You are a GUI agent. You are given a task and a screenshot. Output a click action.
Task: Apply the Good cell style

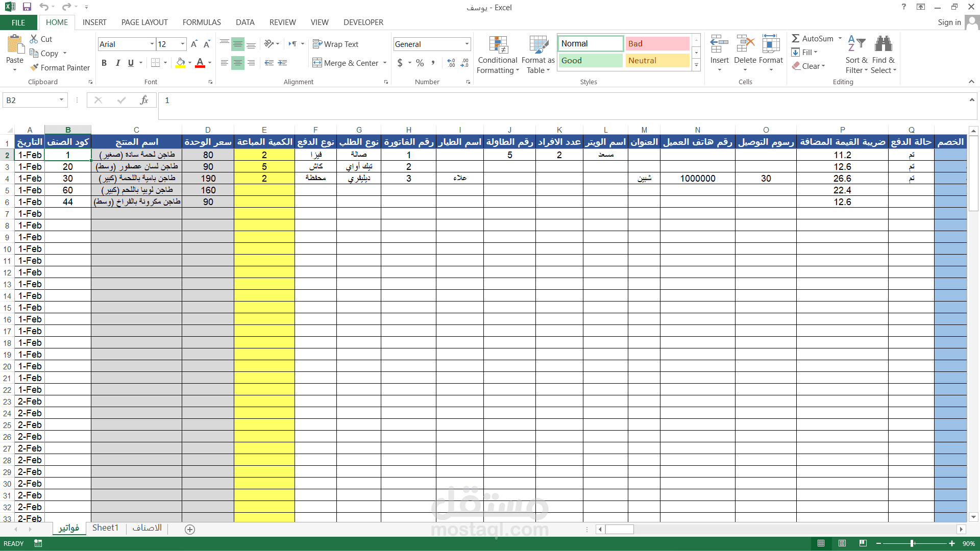pyautogui.click(x=590, y=61)
